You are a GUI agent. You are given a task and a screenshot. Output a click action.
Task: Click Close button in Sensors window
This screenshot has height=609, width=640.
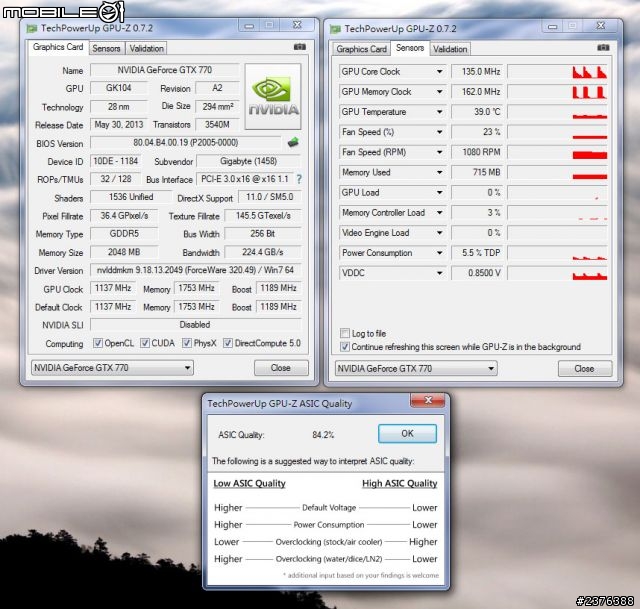pyautogui.click(x=584, y=369)
